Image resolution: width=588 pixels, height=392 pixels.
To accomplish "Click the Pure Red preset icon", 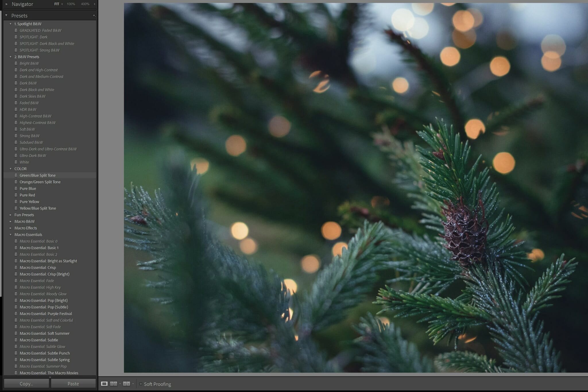I will (x=16, y=195).
